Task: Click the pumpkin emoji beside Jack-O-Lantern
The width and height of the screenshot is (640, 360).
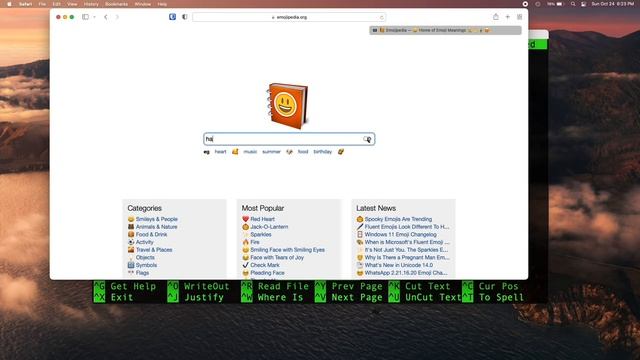Action: 245,227
